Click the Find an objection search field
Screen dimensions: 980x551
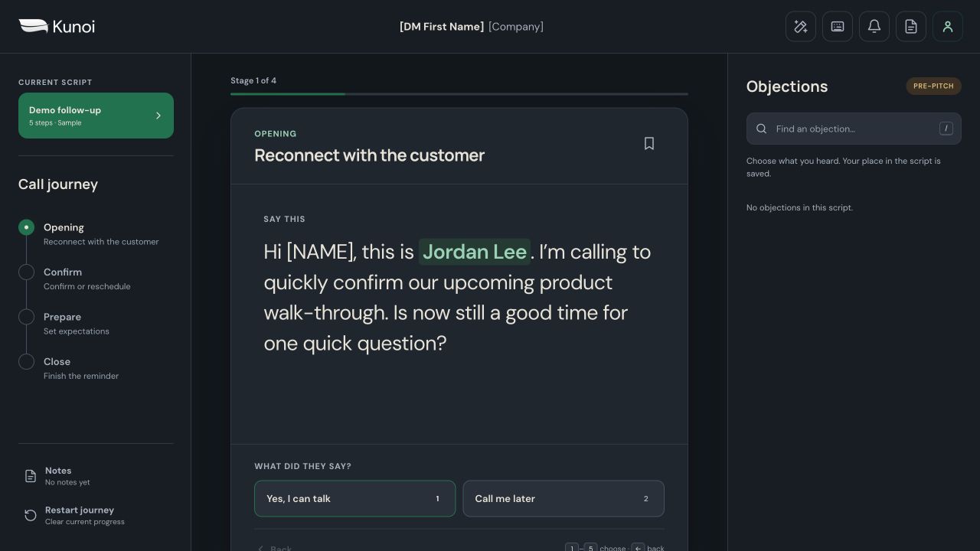click(x=854, y=129)
